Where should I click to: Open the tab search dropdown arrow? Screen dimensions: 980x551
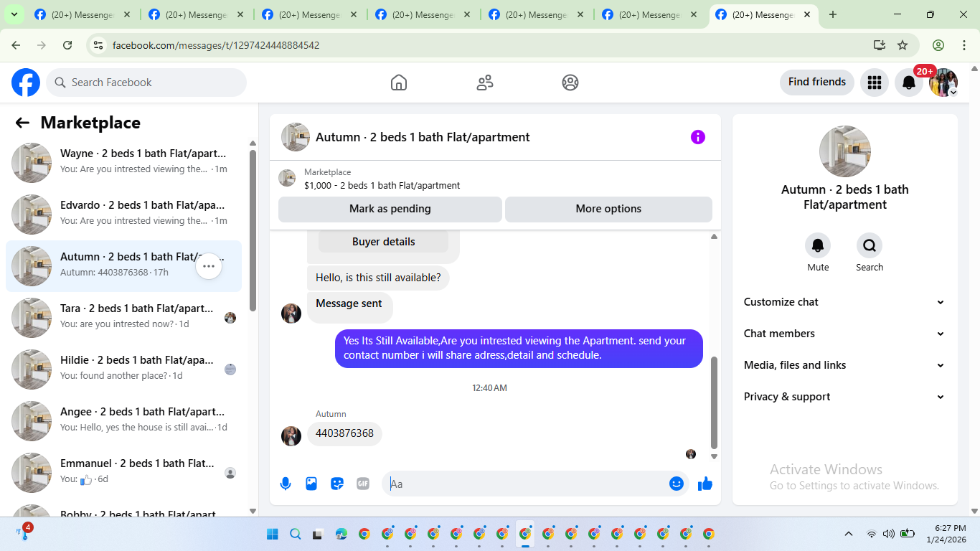coord(14,14)
